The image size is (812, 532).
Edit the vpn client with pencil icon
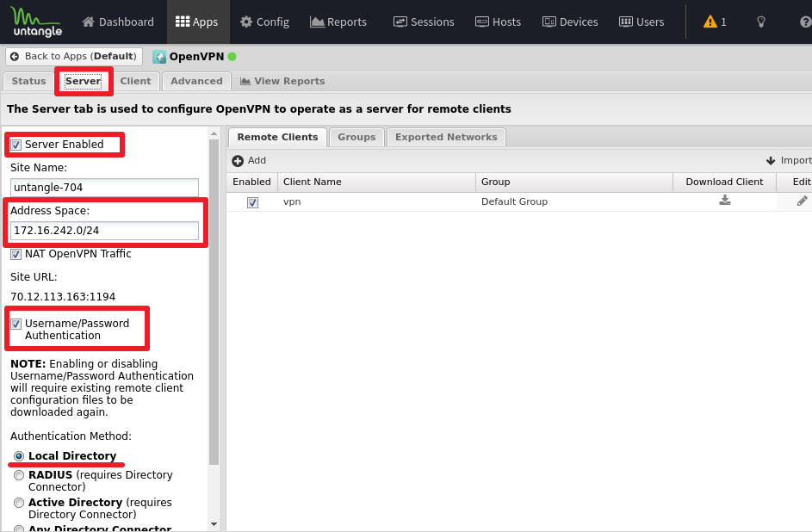[x=803, y=201]
